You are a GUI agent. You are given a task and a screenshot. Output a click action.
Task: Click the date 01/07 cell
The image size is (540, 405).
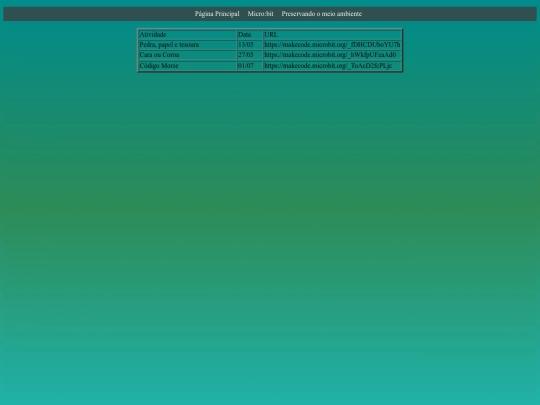coord(250,65)
